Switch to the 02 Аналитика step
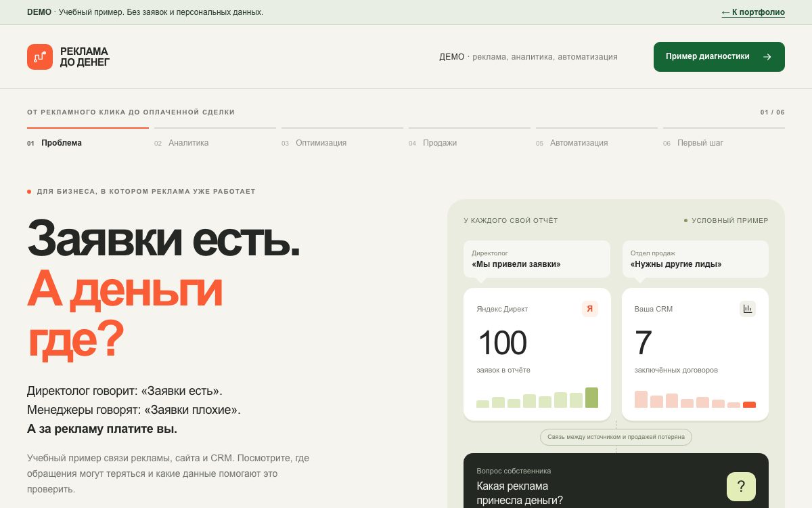812x508 pixels. click(x=215, y=138)
